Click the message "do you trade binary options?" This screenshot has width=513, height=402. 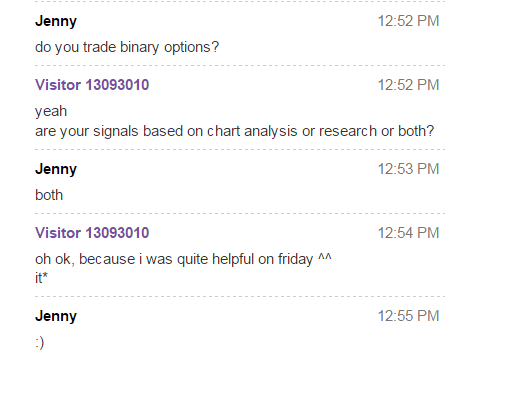(127, 47)
